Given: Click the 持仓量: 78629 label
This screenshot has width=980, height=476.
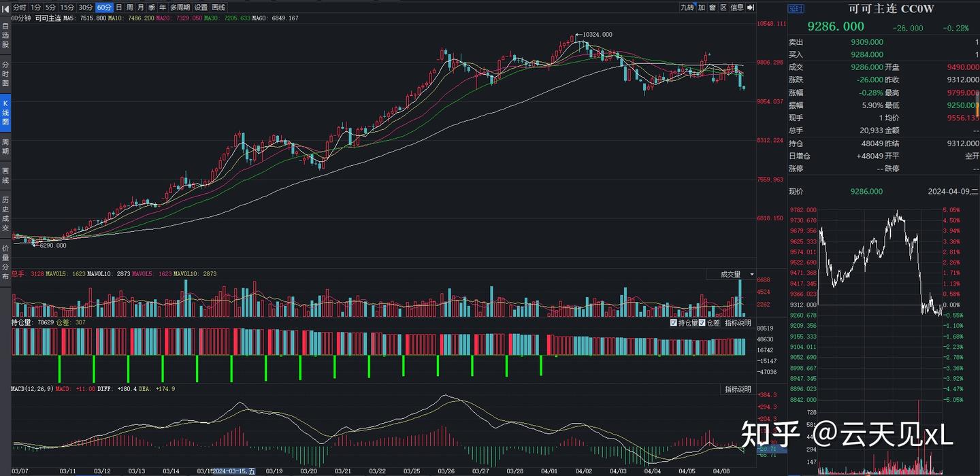Looking at the screenshot, I should click(32, 323).
